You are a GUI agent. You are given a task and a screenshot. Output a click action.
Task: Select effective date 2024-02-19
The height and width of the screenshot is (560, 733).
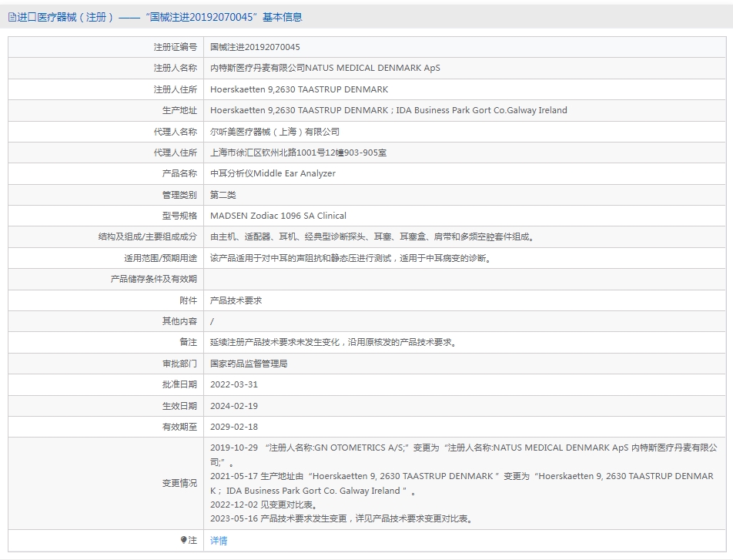coord(234,406)
